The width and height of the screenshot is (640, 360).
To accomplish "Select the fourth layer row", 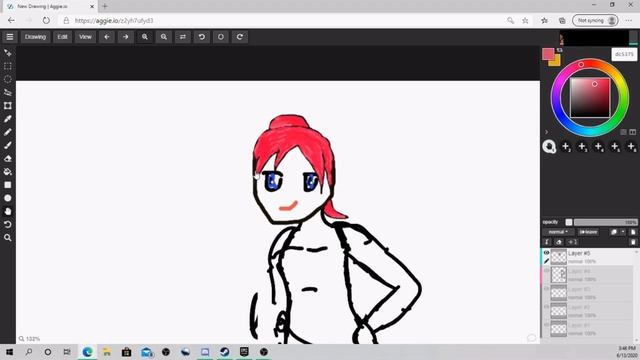I will 588,275.
